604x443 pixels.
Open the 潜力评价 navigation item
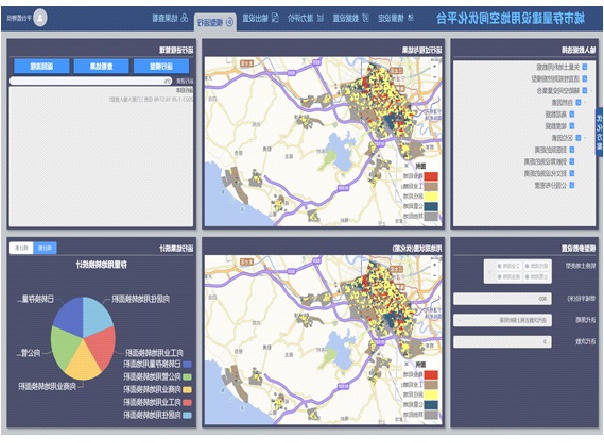point(305,18)
